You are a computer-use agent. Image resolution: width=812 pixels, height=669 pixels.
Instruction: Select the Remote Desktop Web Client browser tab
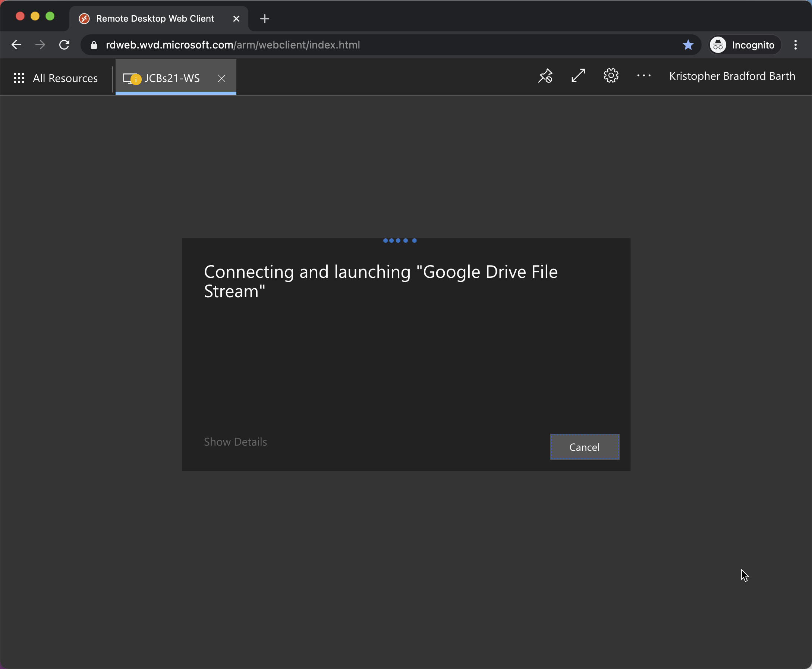159,19
